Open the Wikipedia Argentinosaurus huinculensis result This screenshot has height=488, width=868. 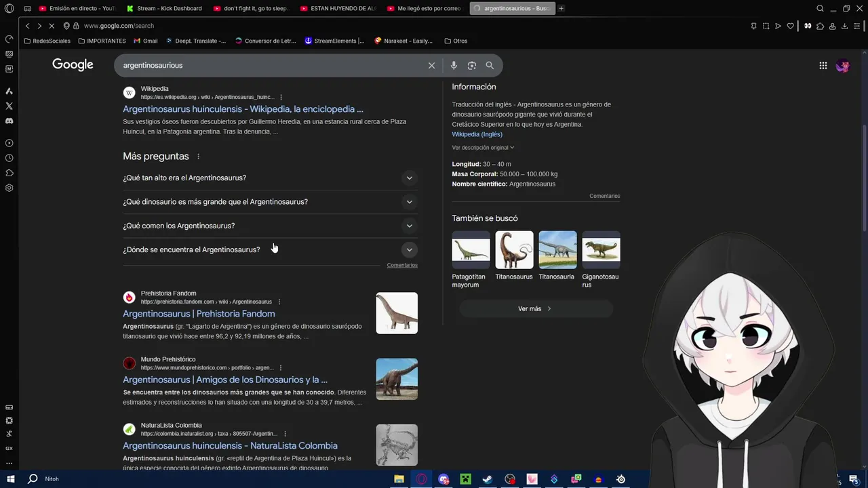point(243,109)
